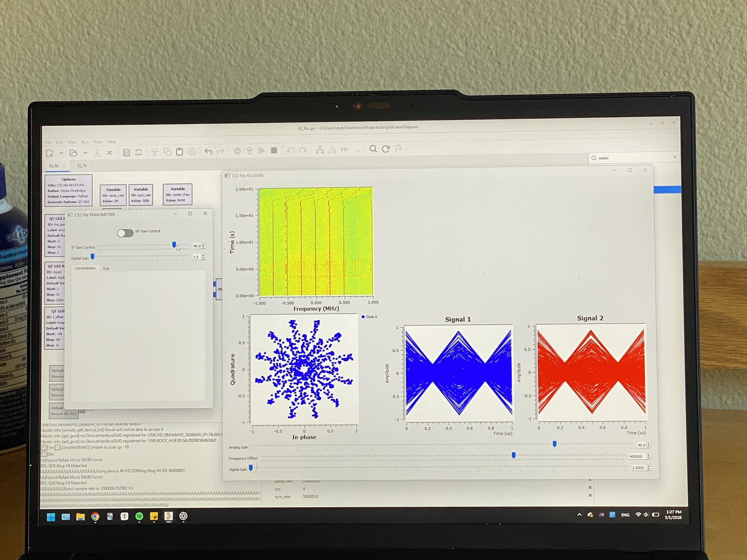Screen dimensions: 747x560
Task: Open the Windows Start menu
Action: click(51, 517)
